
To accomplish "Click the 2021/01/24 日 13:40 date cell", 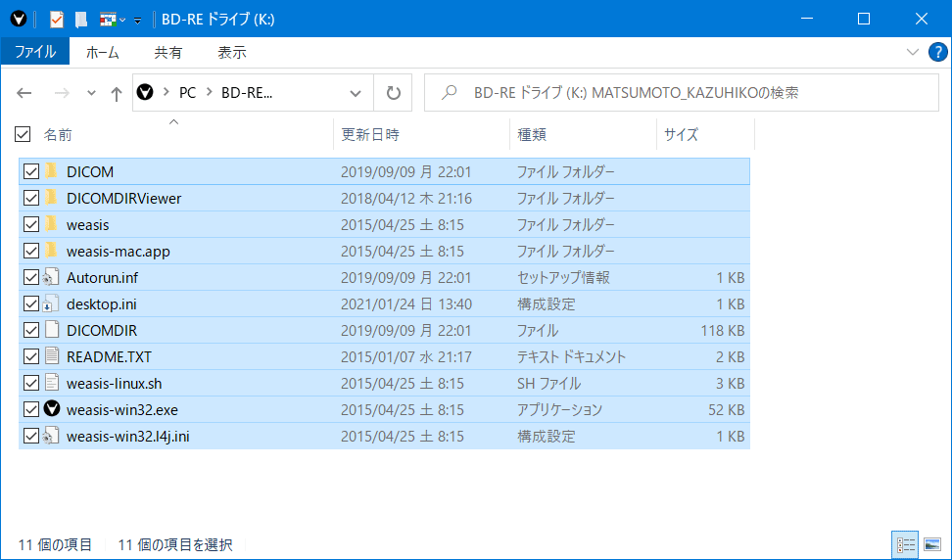I will 406,303.
